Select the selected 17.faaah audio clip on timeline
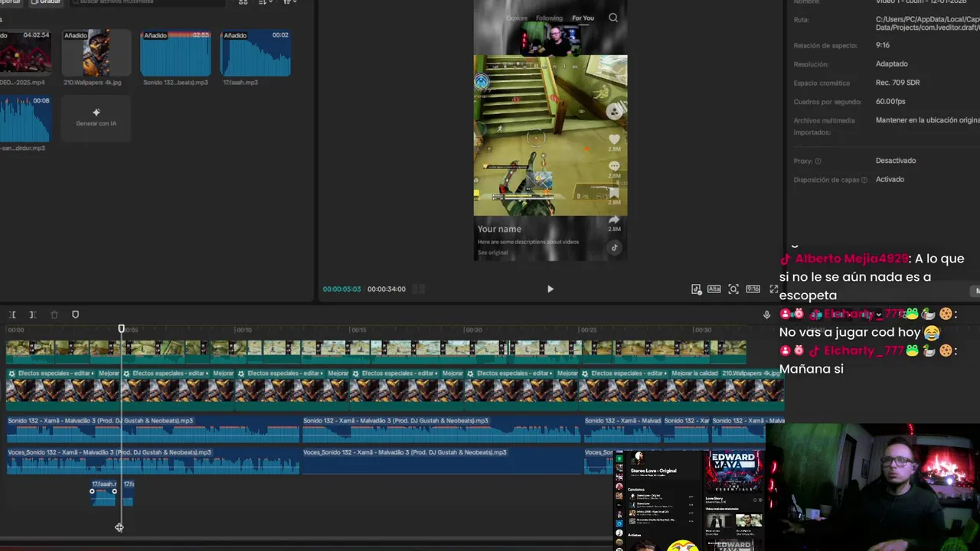The width and height of the screenshot is (980, 551). [103, 493]
